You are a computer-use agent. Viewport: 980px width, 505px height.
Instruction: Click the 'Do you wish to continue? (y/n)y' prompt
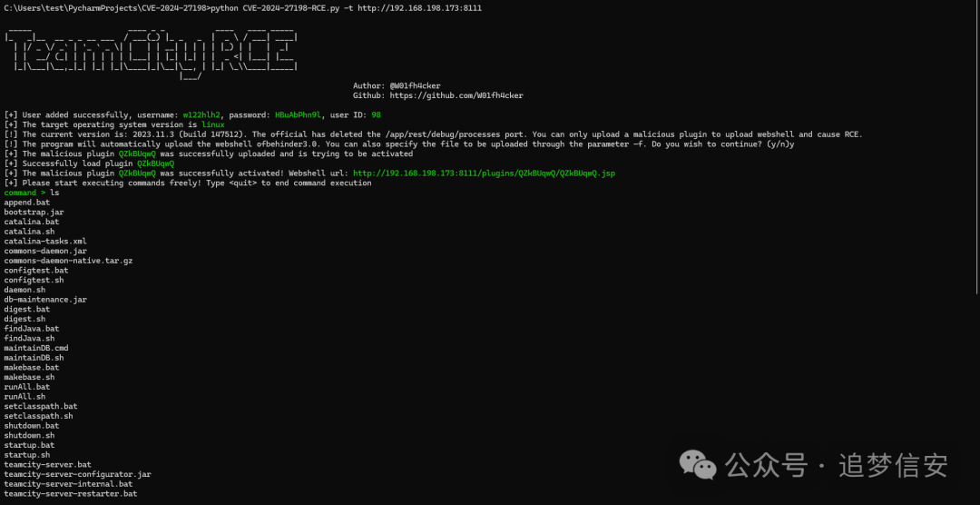[725, 144]
